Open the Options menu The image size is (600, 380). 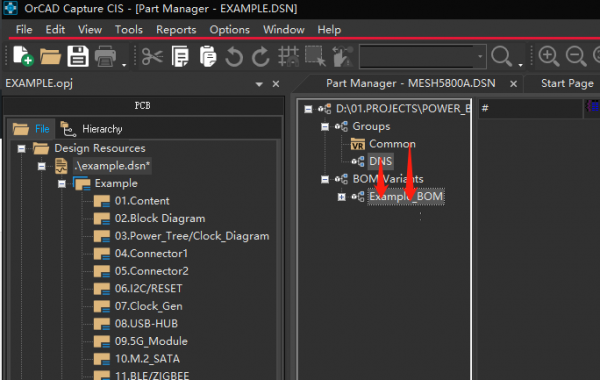(230, 29)
